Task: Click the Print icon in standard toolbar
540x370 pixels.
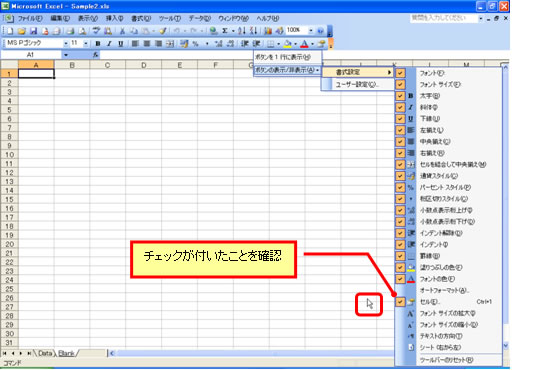Action: pos(71,31)
